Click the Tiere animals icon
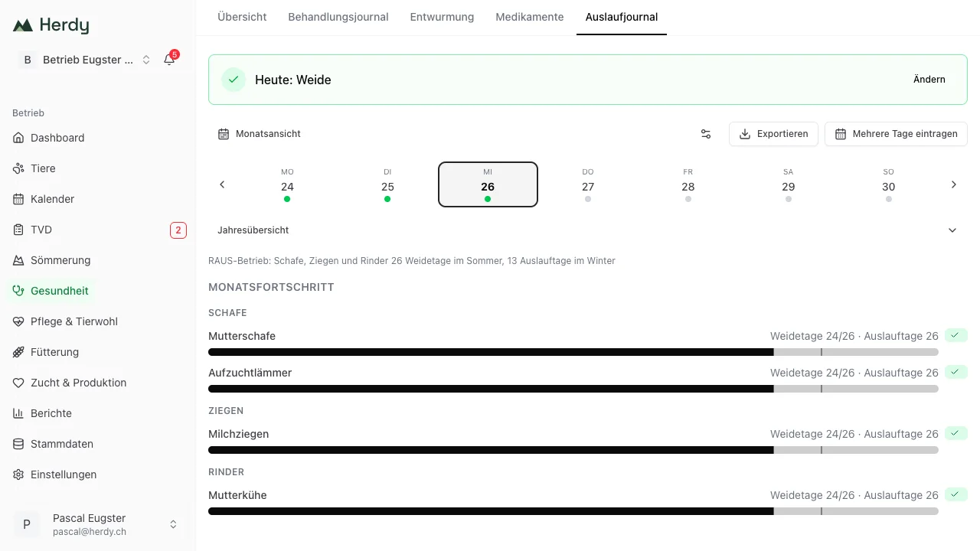The width and height of the screenshot is (980, 551). (18, 168)
